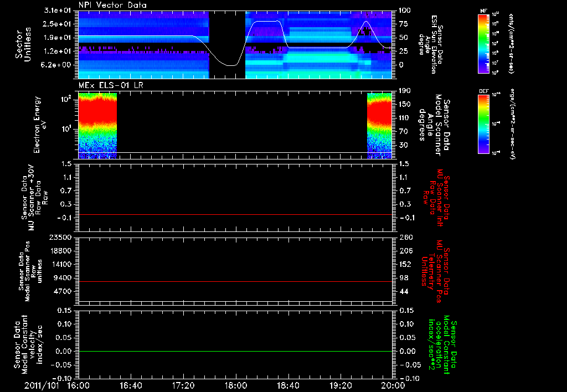Click the right ELS electron spectrogram block
This screenshot has width=567, height=392.
click(x=379, y=126)
